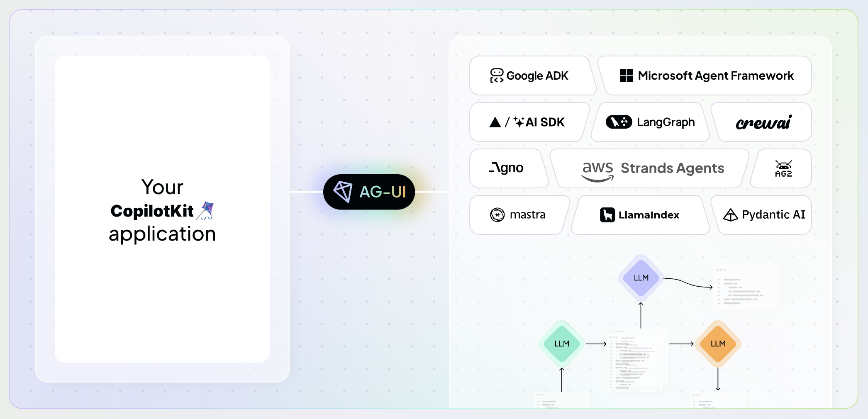Click the bold "CopilotKit" text
Image resolution: width=868 pixels, height=419 pixels.
[152, 211]
